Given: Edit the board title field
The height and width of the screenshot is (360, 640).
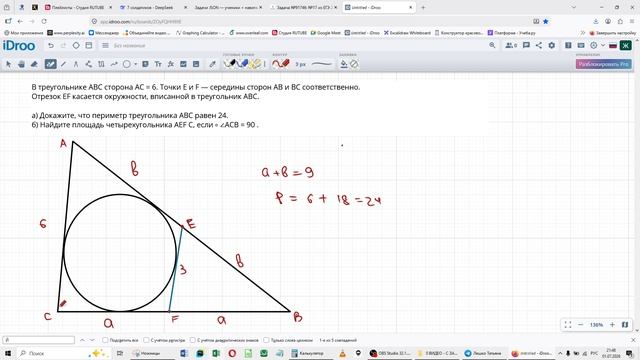Looking at the screenshot, I should pyautogui.click(x=130, y=46).
